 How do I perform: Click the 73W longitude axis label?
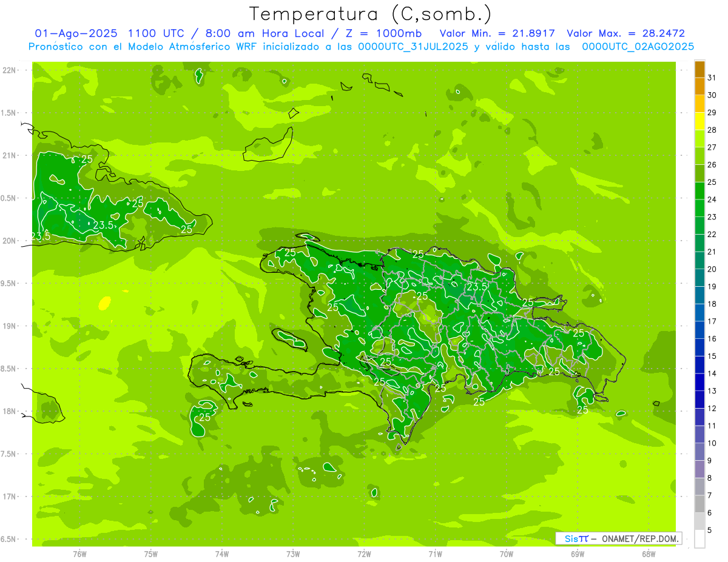click(x=293, y=554)
